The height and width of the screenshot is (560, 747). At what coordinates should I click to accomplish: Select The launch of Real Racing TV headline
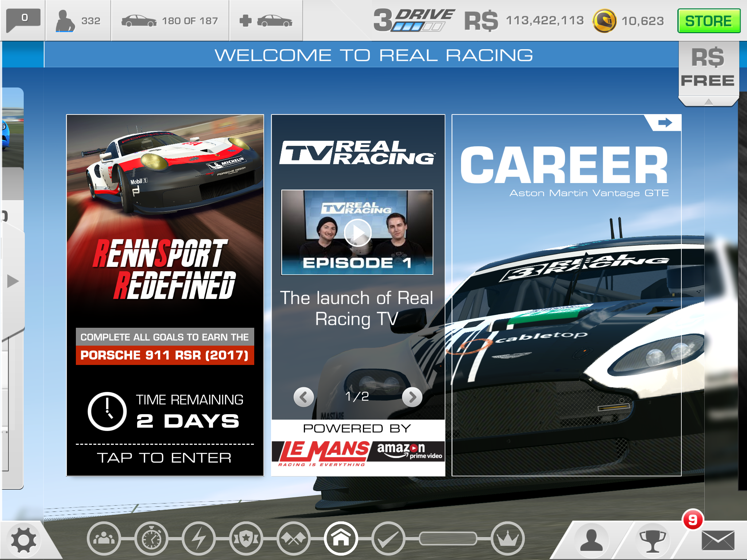(x=357, y=308)
